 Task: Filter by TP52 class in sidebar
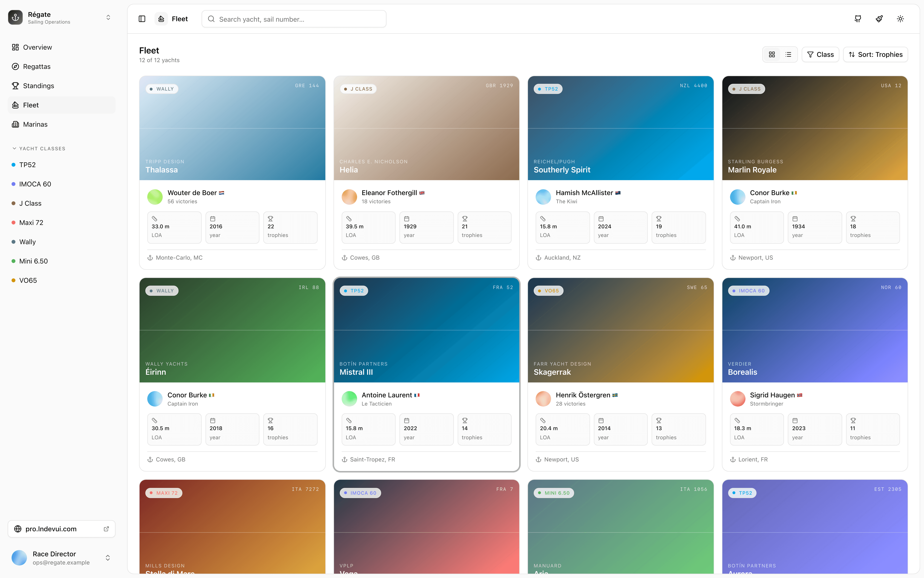click(61, 165)
